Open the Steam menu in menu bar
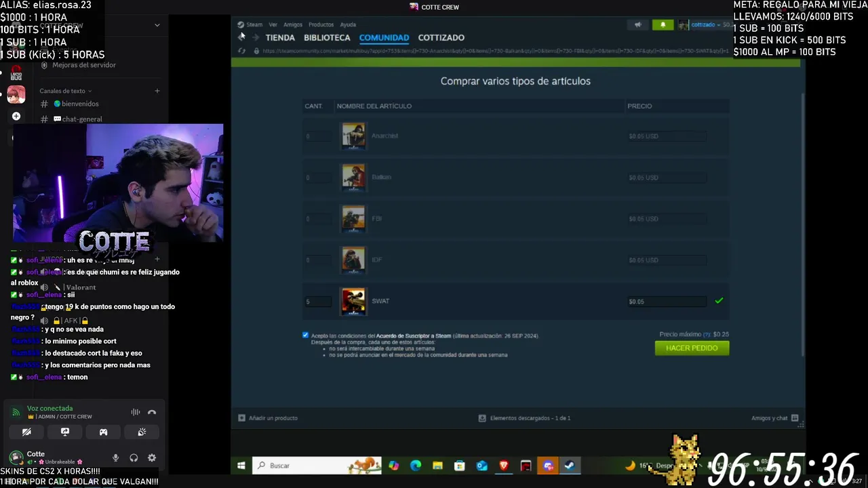 (254, 24)
